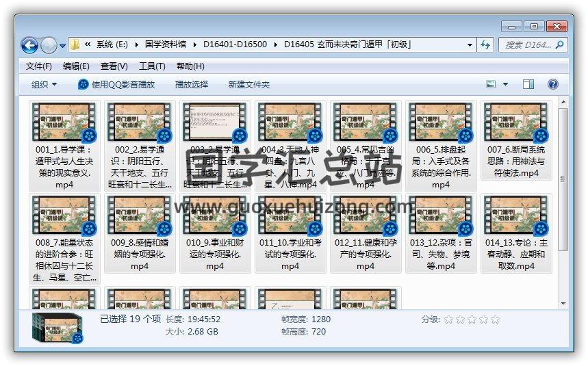Click the Back navigation arrow button
588x366 pixels.
[x=29, y=46]
